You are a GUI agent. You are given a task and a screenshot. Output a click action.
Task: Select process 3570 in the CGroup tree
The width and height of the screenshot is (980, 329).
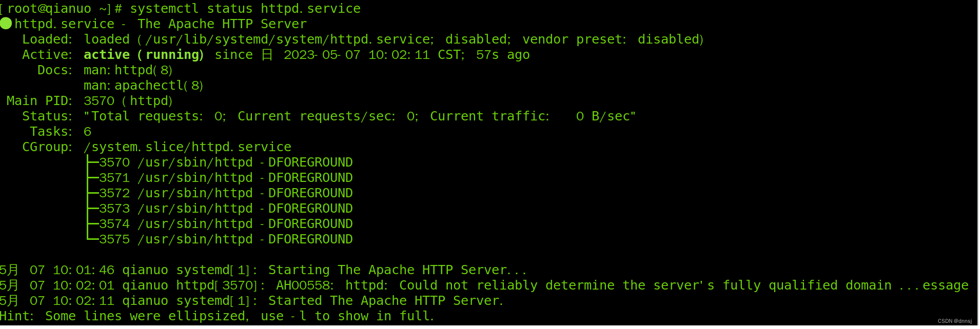pos(226,162)
